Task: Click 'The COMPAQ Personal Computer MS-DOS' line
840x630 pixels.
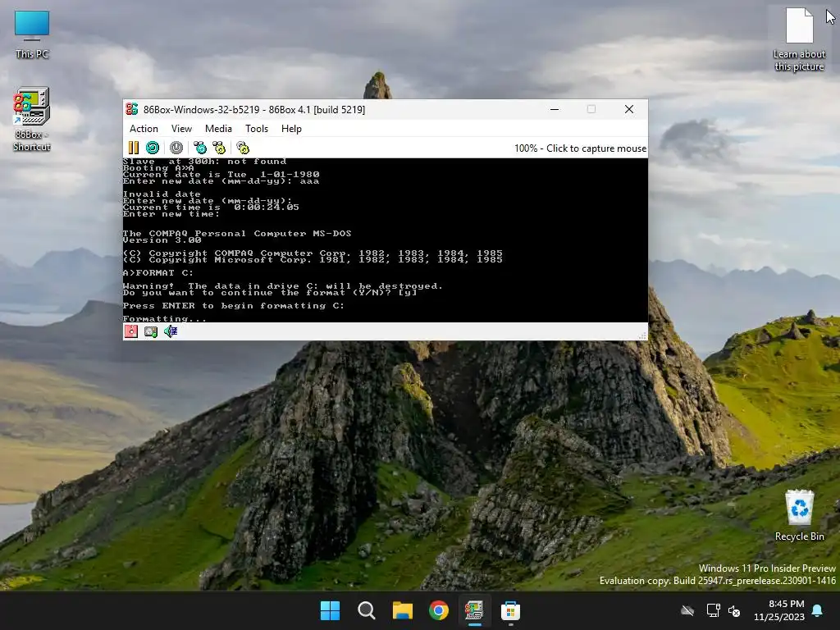Action: pyautogui.click(x=237, y=234)
